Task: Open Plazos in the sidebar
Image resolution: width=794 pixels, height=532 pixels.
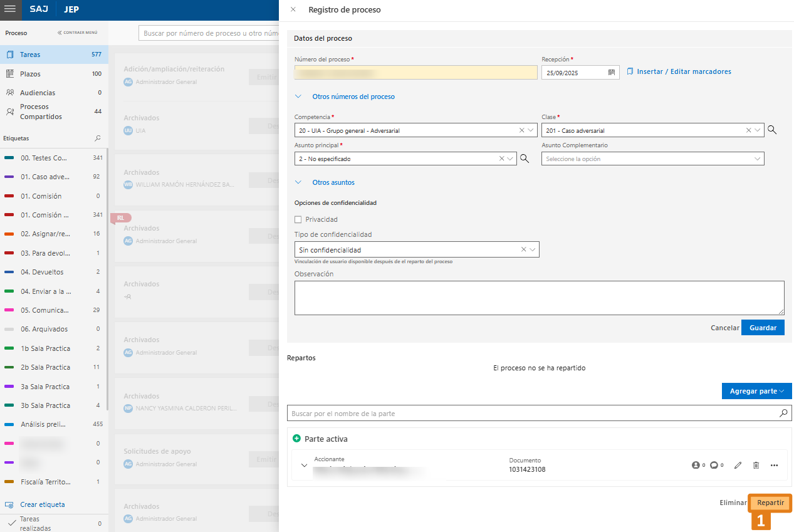Action: (30, 74)
